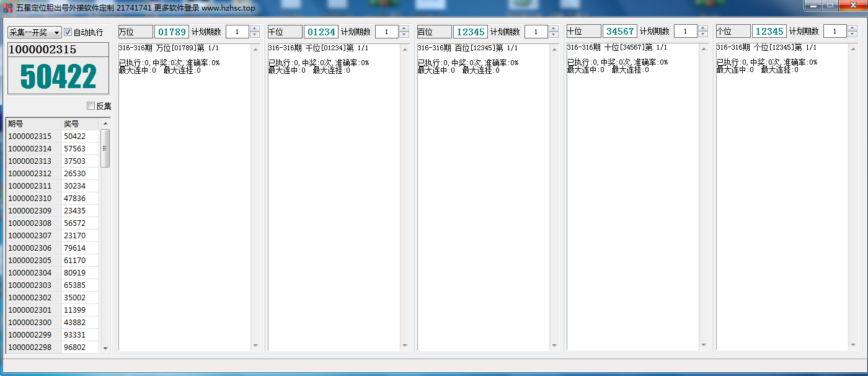Viewport: 868px width, 376px height.
Task: Increase 十位 计划期数 with up arrow
Action: 703,29
